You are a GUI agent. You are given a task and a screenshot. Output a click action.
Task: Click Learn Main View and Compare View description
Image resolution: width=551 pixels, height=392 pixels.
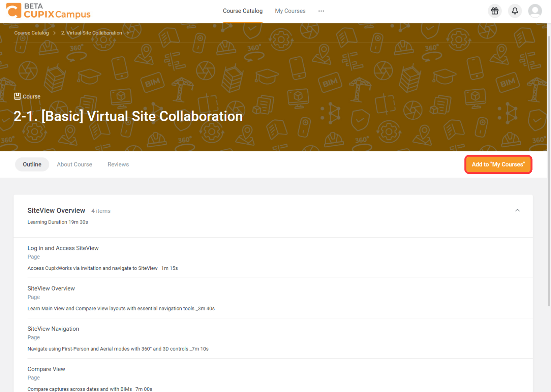(121, 309)
